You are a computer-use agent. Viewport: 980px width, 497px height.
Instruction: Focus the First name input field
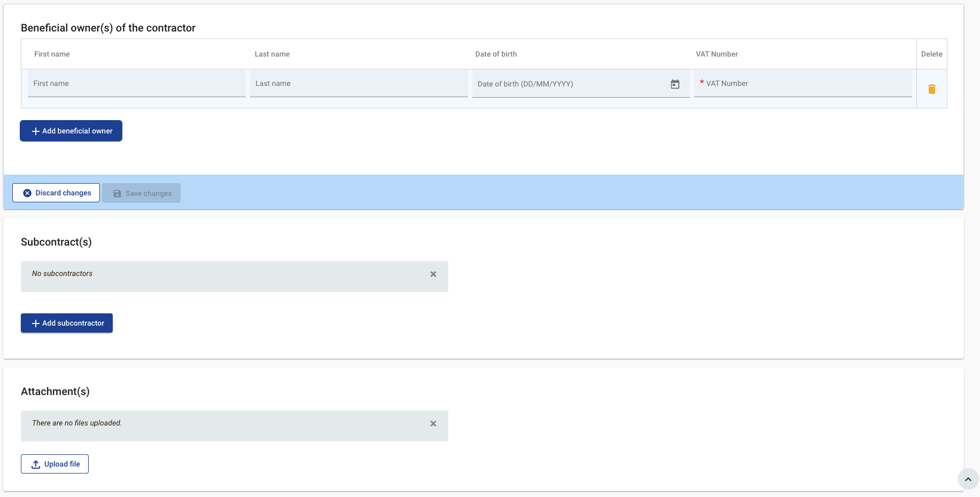136,84
